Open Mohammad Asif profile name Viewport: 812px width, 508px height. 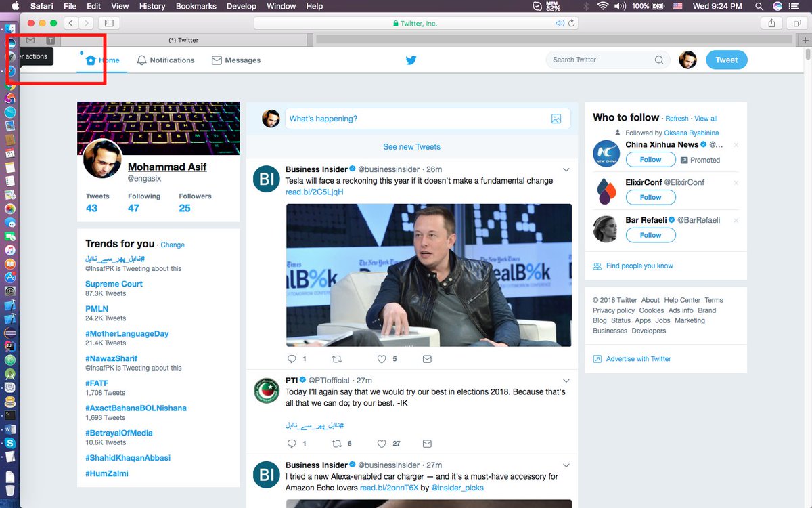click(167, 167)
